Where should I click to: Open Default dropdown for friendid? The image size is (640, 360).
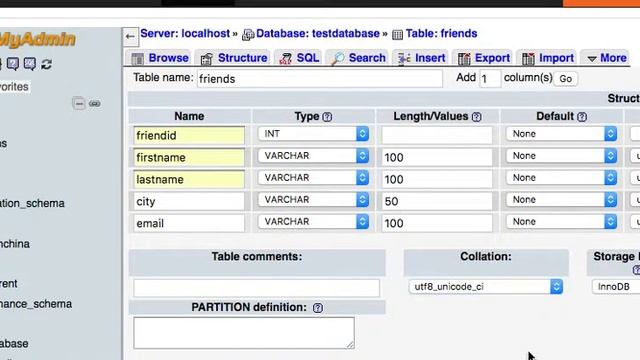[562, 134]
